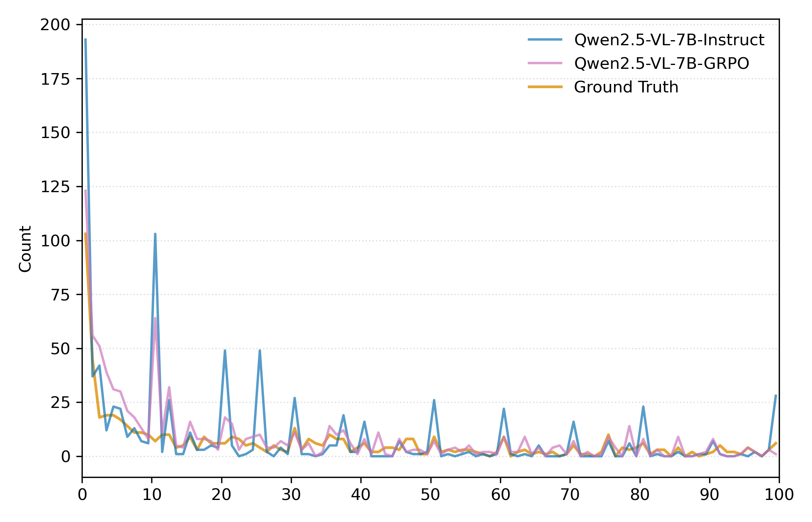The width and height of the screenshot is (812, 522).
Task: Click the 10 tick label on x-axis
Action: pos(152,495)
